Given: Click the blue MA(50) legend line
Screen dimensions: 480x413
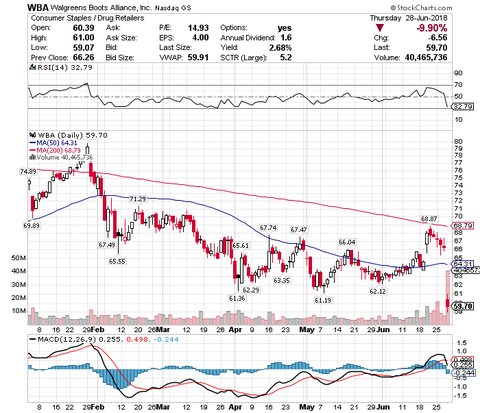Looking at the screenshot, I should pos(32,143).
